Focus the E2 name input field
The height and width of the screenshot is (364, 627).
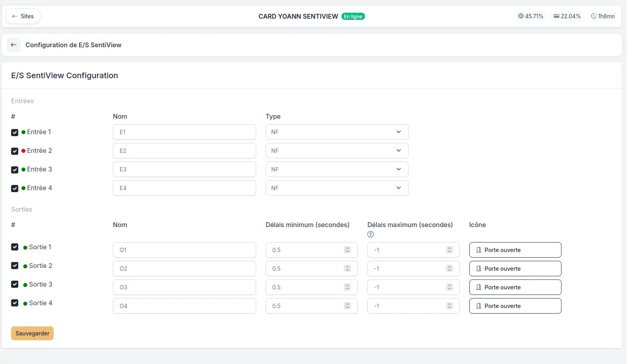(184, 151)
